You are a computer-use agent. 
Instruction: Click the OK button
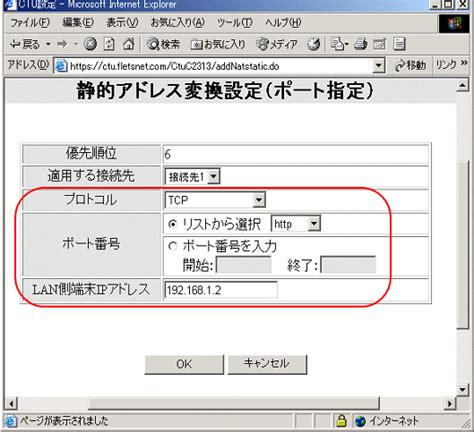point(184,364)
